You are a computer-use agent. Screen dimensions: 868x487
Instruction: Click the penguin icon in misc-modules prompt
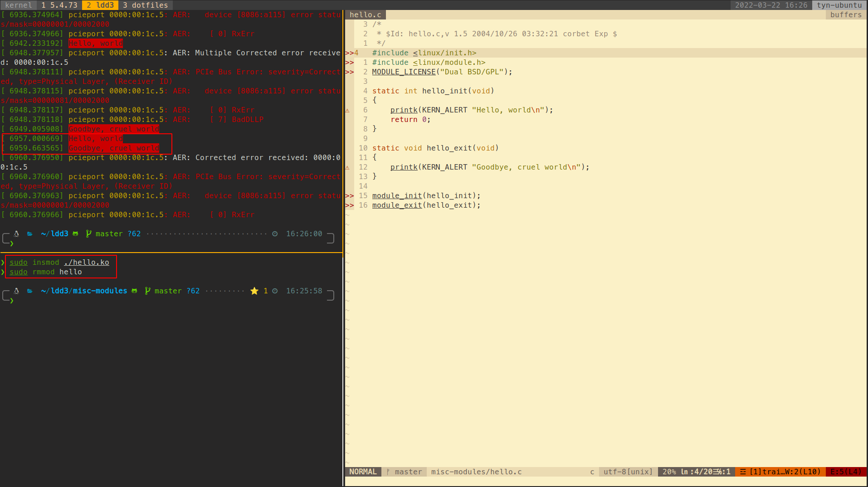coord(16,291)
